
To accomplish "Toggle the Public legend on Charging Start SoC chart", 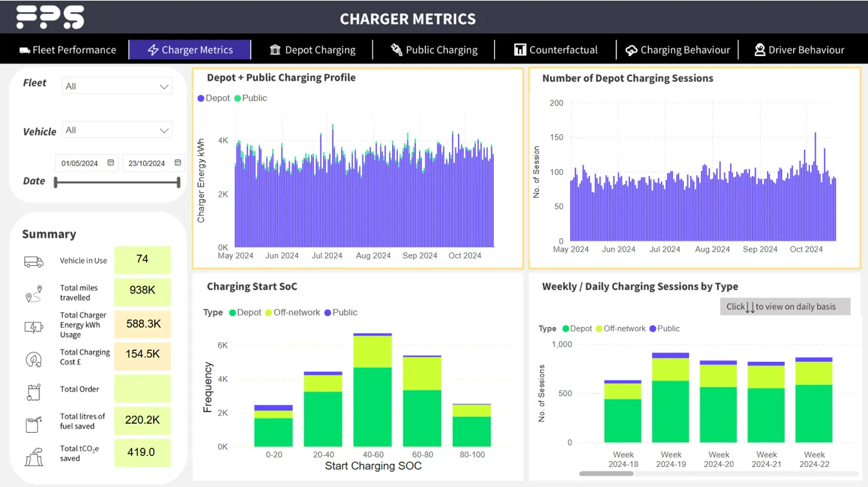I will click(340, 312).
